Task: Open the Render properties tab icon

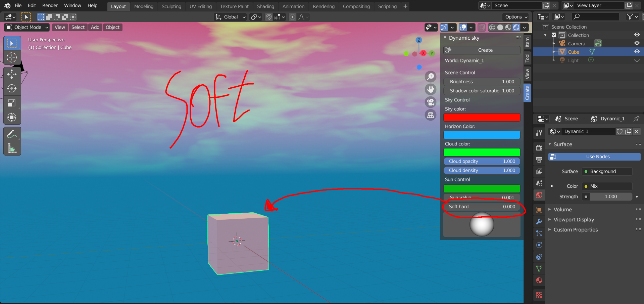Action: tap(539, 147)
